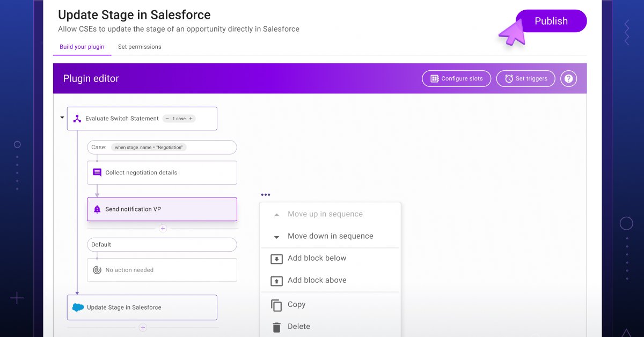
Task: Switch to the Set permissions tab
Action: [x=140, y=47]
